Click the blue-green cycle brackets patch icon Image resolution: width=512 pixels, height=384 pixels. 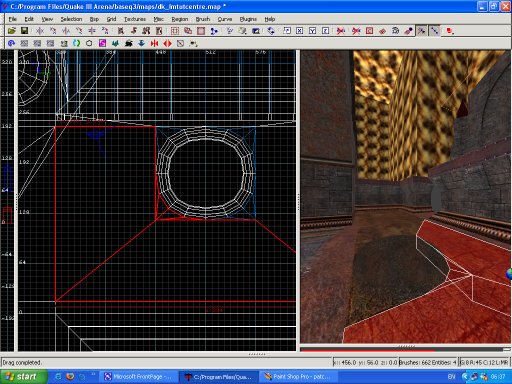point(76,43)
